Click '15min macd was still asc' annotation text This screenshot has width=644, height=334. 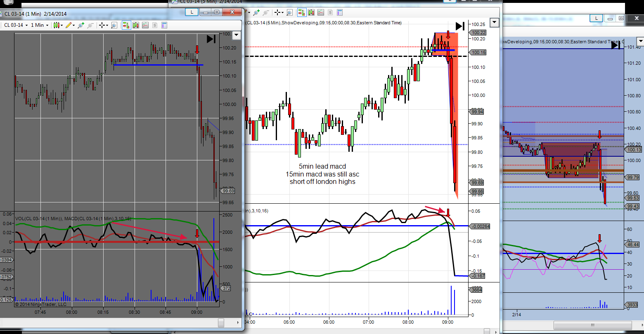[322, 174]
